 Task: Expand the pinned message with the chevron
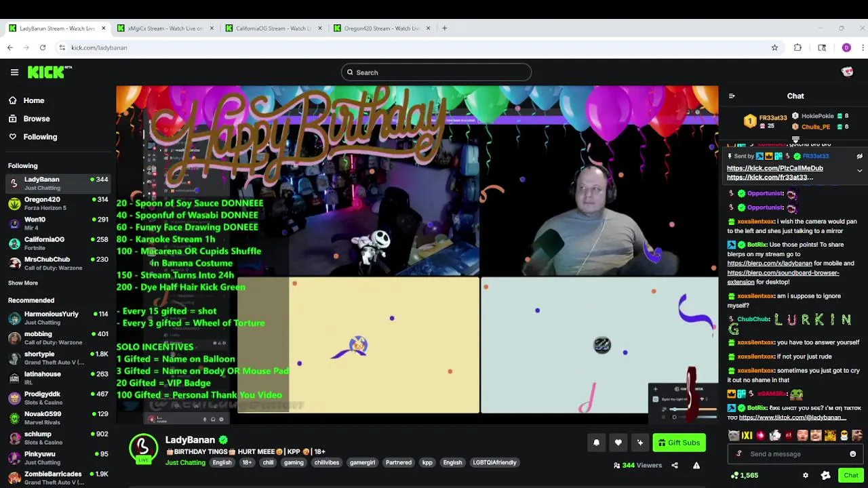pos(859,171)
